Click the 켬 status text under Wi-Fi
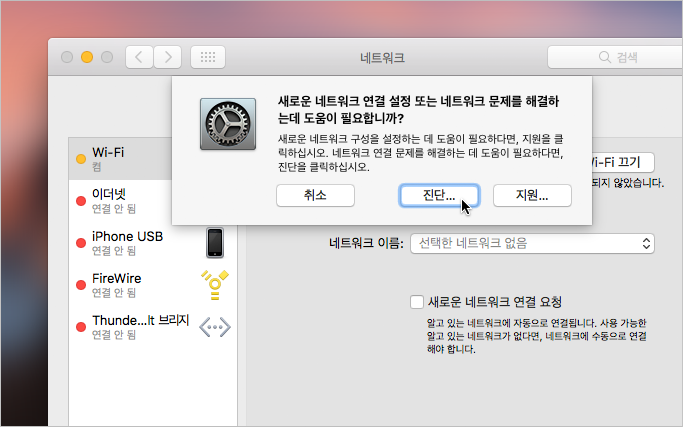The width and height of the screenshot is (683, 427). [x=97, y=167]
